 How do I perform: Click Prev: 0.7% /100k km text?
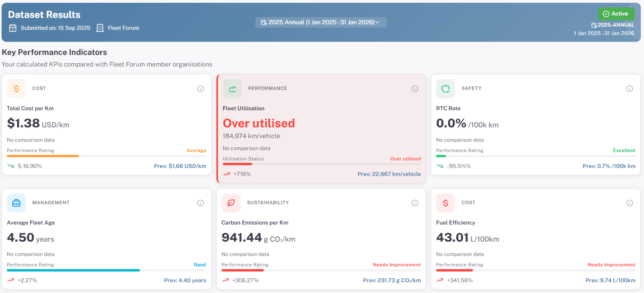click(609, 166)
